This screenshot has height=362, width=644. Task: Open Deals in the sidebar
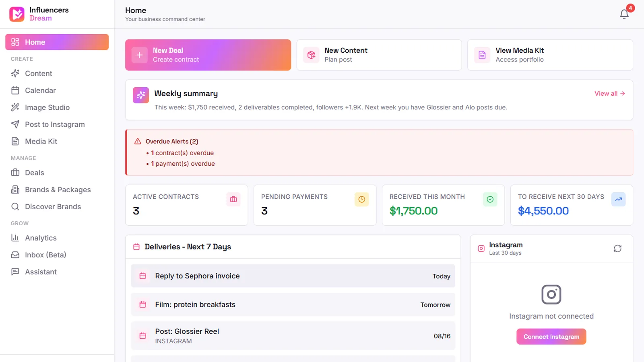coord(57,173)
